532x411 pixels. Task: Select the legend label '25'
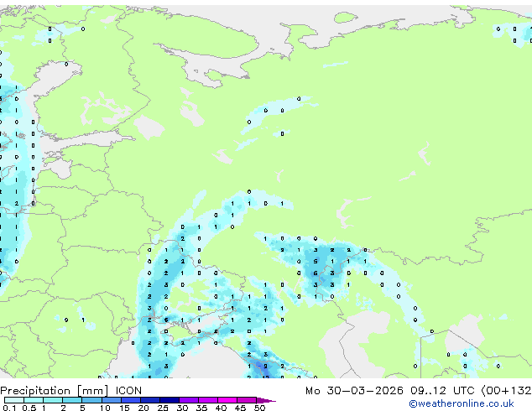pos(163,408)
